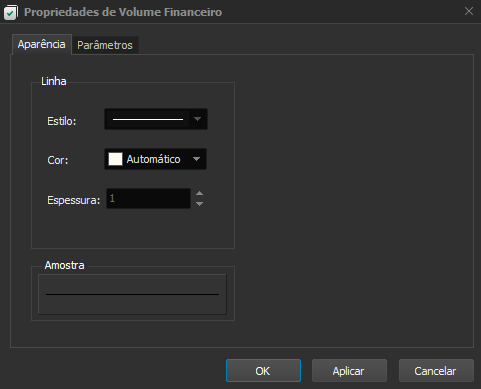Viewport: 481px width, 389px height.
Task: Click the Linha group title
Action: (x=54, y=81)
